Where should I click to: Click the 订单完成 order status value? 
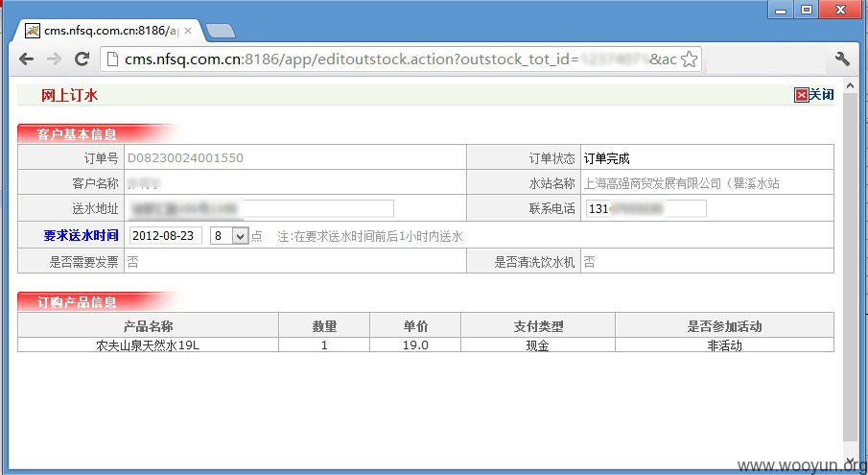coord(607,159)
